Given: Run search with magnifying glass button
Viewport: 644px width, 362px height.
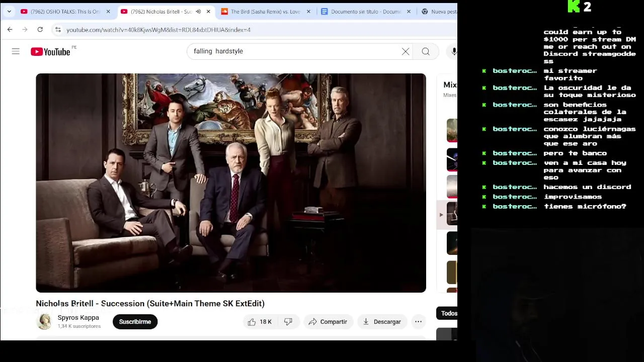Looking at the screenshot, I should click(426, 51).
